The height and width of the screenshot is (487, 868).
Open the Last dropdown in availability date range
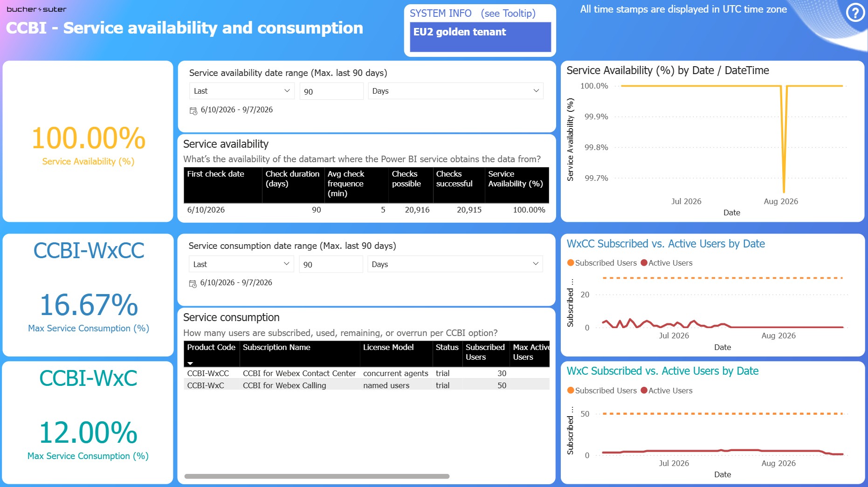click(x=241, y=91)
